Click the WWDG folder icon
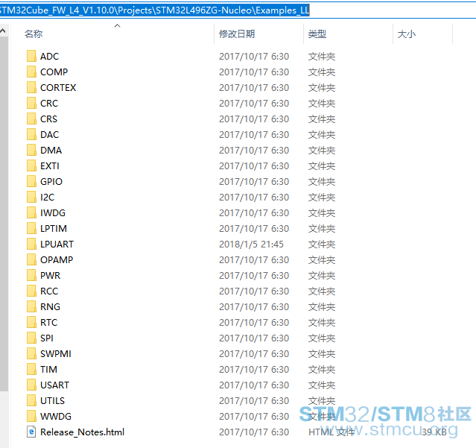The width and height of the screenshot is (476, 448). [31, 416]
